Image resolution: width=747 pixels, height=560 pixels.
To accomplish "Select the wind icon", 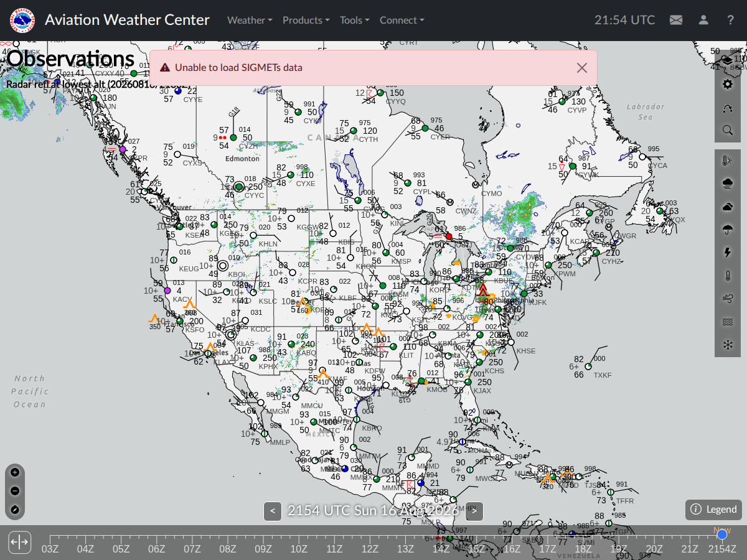I will pos(727,299).
